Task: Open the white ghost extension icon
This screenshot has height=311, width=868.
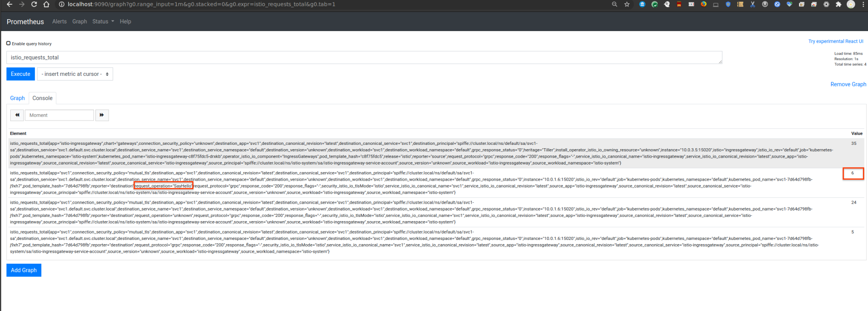Action: pyautogui.click(x=667, y=4)
